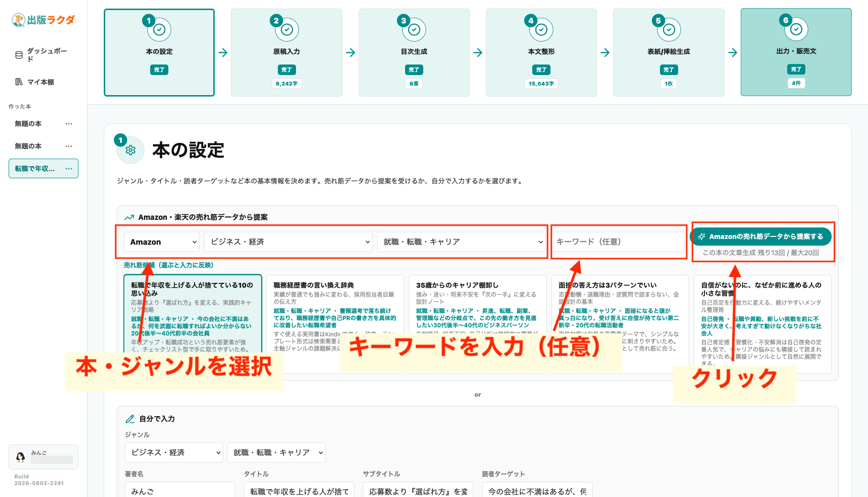Focus the キーワード（任意） input field
This screenshot has height=497, width=868.
click(618, 242)
